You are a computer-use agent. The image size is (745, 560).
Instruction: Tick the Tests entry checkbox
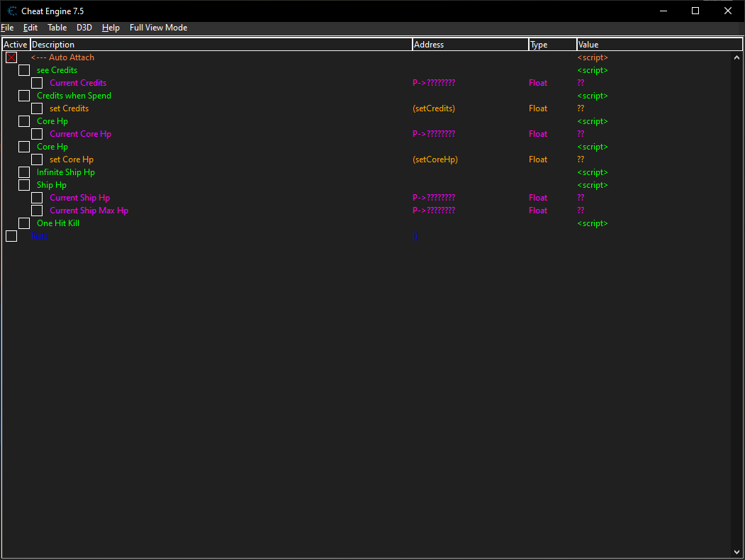pyautogui.click(x=11, y=237)
